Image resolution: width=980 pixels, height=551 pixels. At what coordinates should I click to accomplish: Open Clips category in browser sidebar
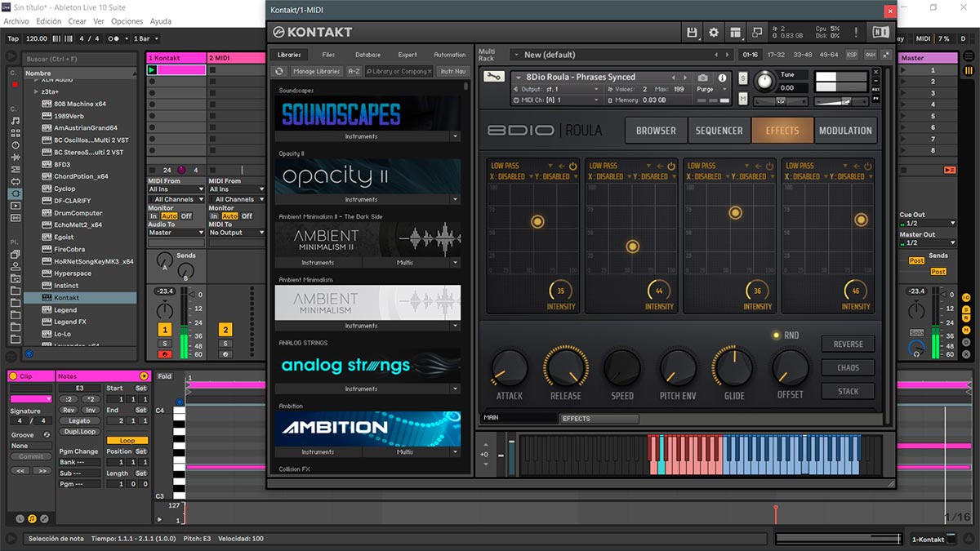(16, 206)
